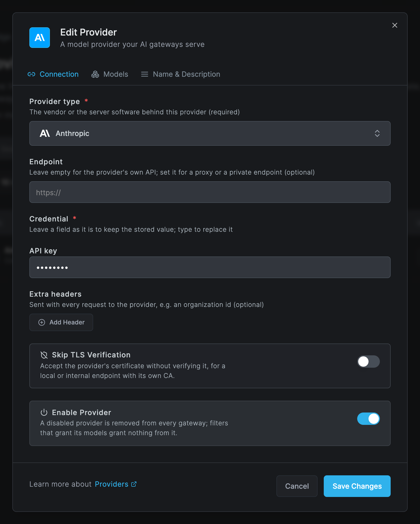Click the 'Credential' section label
This screenshot has height=524, width=420.
click(x=49, y=219)
